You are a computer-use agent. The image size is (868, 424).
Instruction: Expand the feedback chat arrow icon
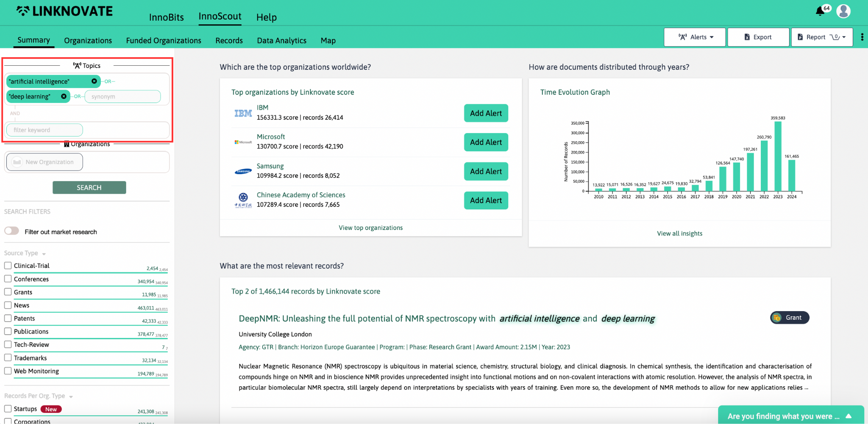click(849, 416)
